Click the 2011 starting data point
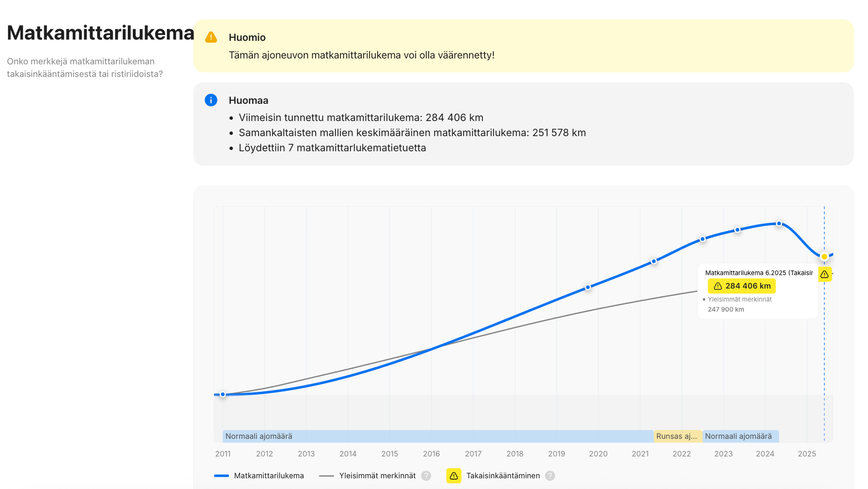The width and height of the screenshot is (868, 489). tap(223, 394)
